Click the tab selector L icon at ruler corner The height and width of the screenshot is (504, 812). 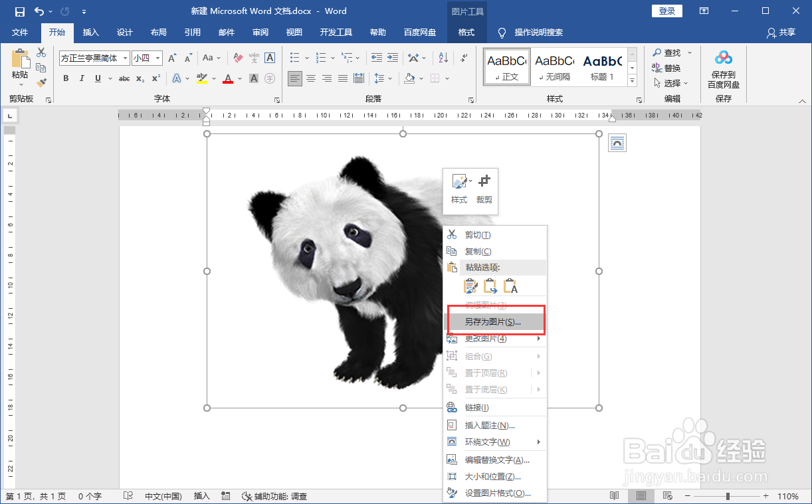(x=9, y=116)
